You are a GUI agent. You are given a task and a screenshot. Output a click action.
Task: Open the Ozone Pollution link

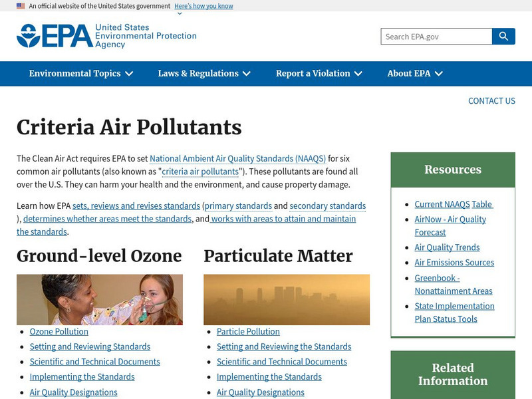59,331
